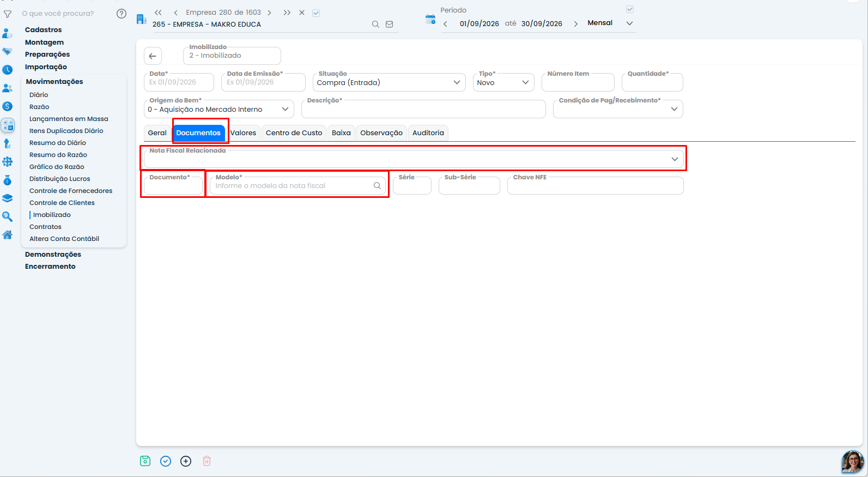Viewport: 868px width, 477px height.
Task: Click the period calendar icon
Action: [x=430, y=20]
